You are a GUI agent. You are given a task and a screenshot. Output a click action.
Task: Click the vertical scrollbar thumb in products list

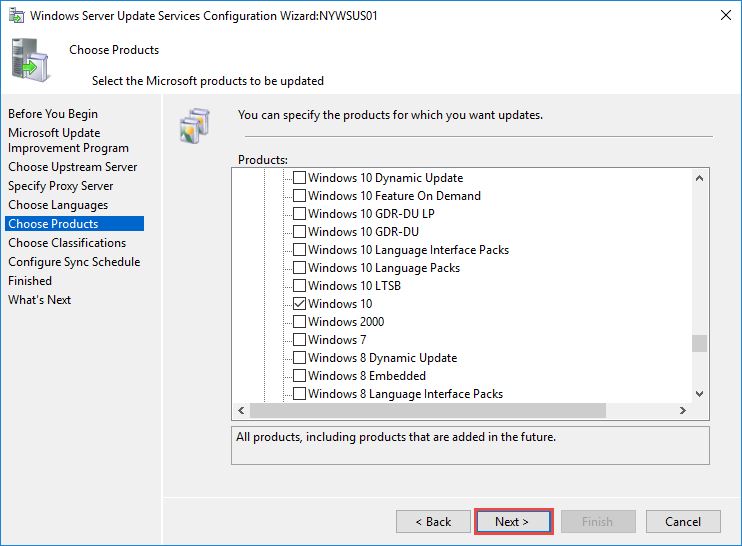click(x=699, y=343)
